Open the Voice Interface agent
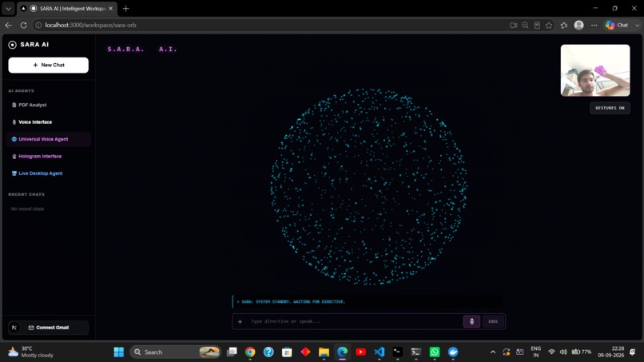The height and width of the screenshot is (362, 644). pos(49,122)
